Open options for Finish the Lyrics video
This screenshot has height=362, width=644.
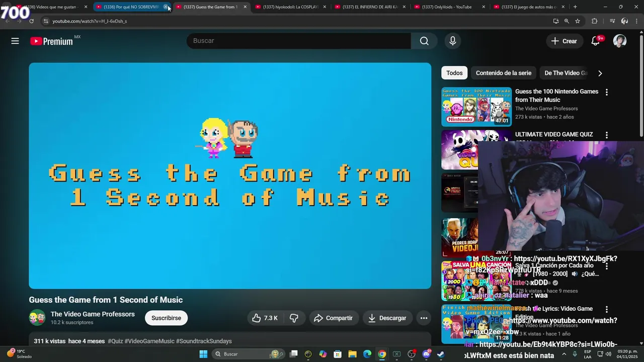coord(607,309)
